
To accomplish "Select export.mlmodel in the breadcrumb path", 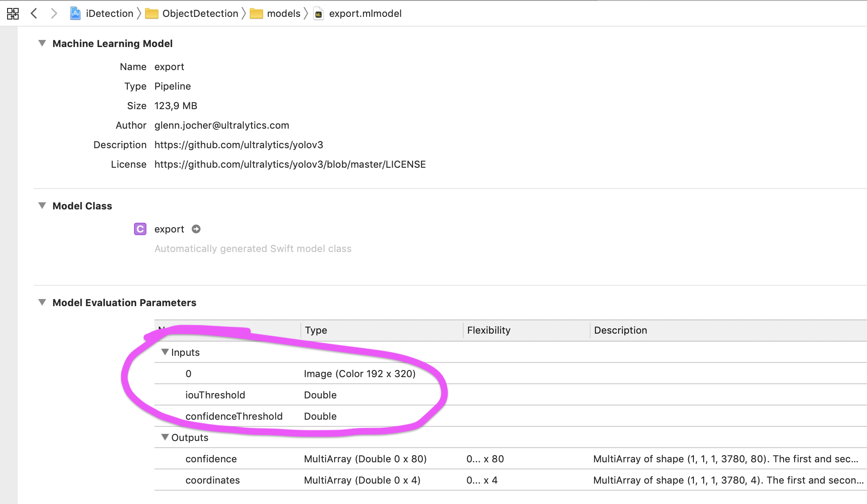I will tap(365, 13).
